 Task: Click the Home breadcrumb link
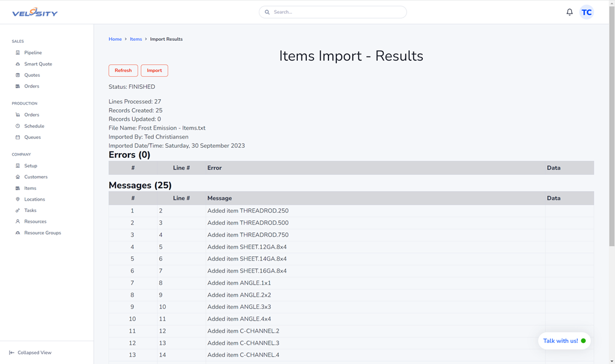[x=115, y=39]
